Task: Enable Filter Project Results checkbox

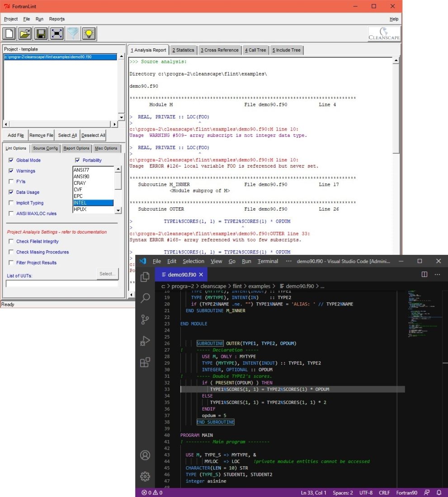Action: (11, 263)
